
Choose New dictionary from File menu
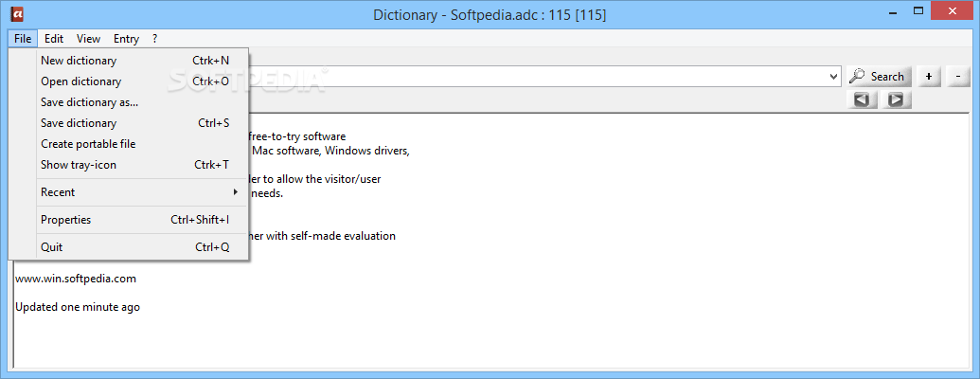[x=129, y=61]
